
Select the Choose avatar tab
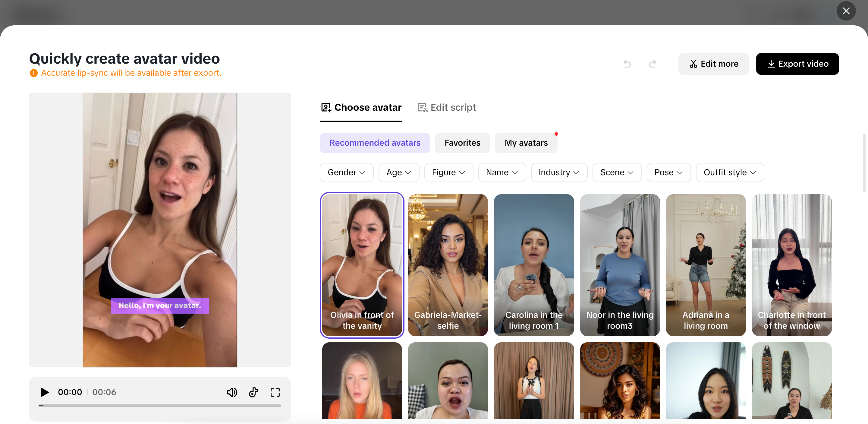pyautogui.click(x=360, y=107)
